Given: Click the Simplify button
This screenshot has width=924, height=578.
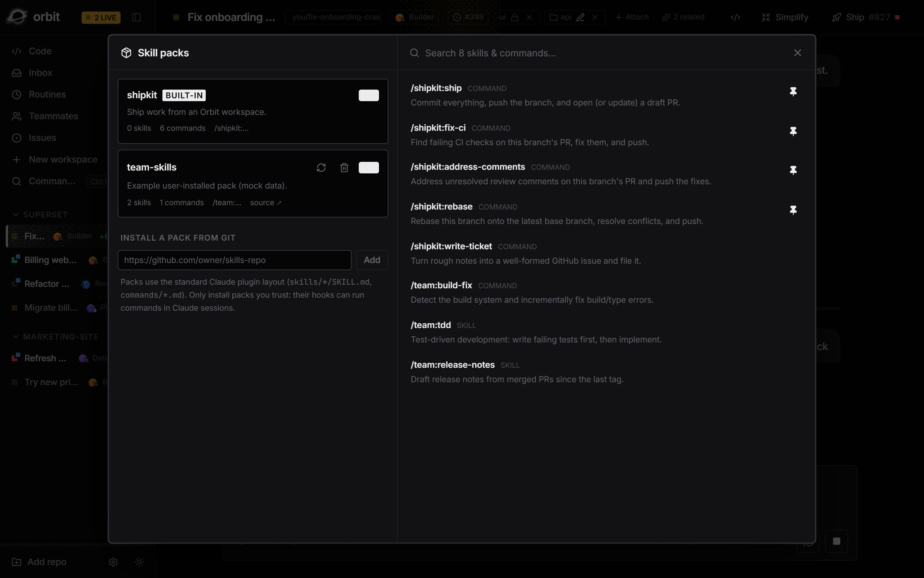Looking at the screenshot, I should coord(785,17).
